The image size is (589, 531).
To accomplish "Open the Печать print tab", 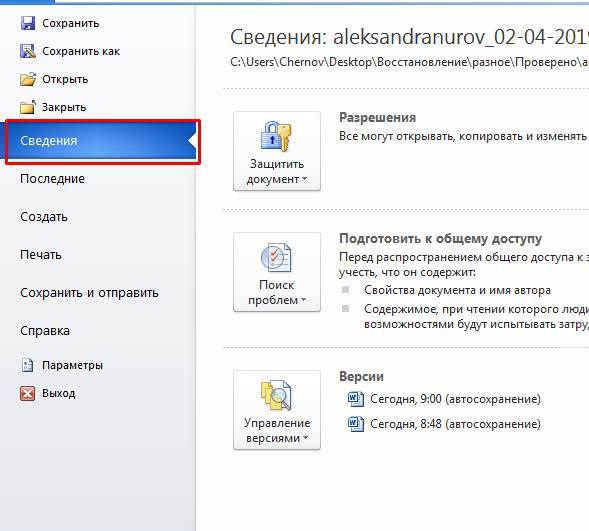I will [x=41, y=255].
